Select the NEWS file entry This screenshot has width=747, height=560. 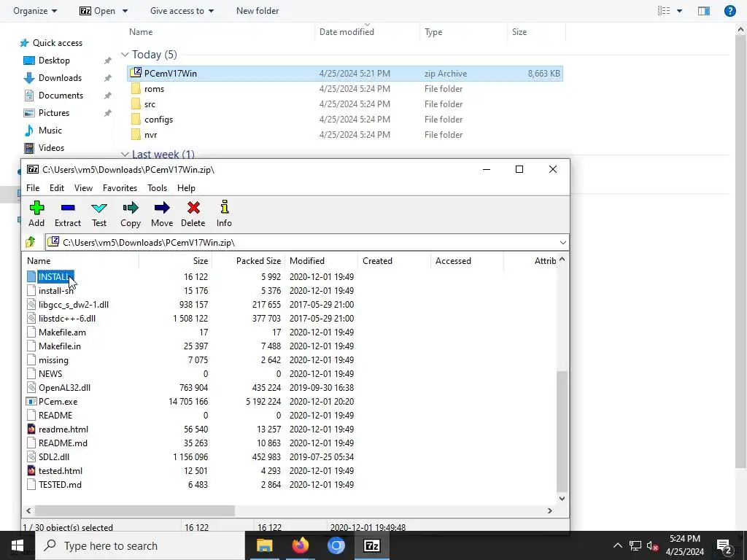point(50,374)
